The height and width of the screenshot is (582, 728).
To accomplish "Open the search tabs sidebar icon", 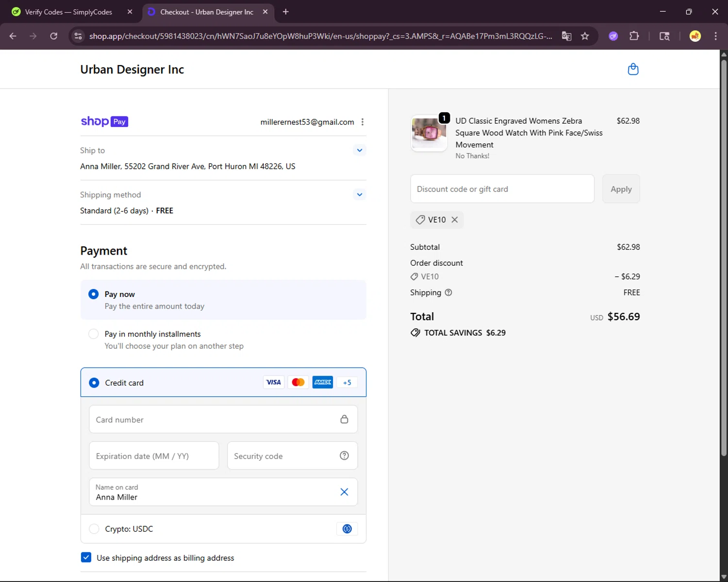I will tap(664, 36).
